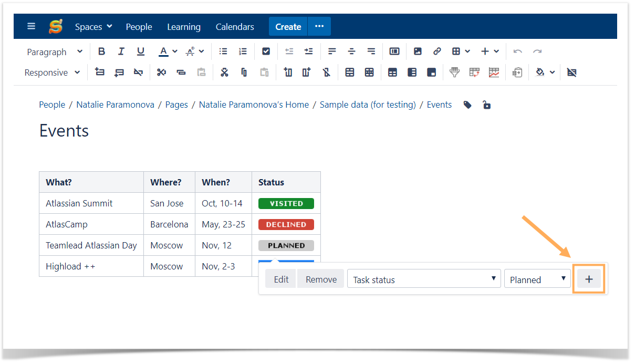Image resolution: width=635 pixels, height=364 pixels.
Task: Toggle the page restrictions unlock icon
Action: pos(487,105)
